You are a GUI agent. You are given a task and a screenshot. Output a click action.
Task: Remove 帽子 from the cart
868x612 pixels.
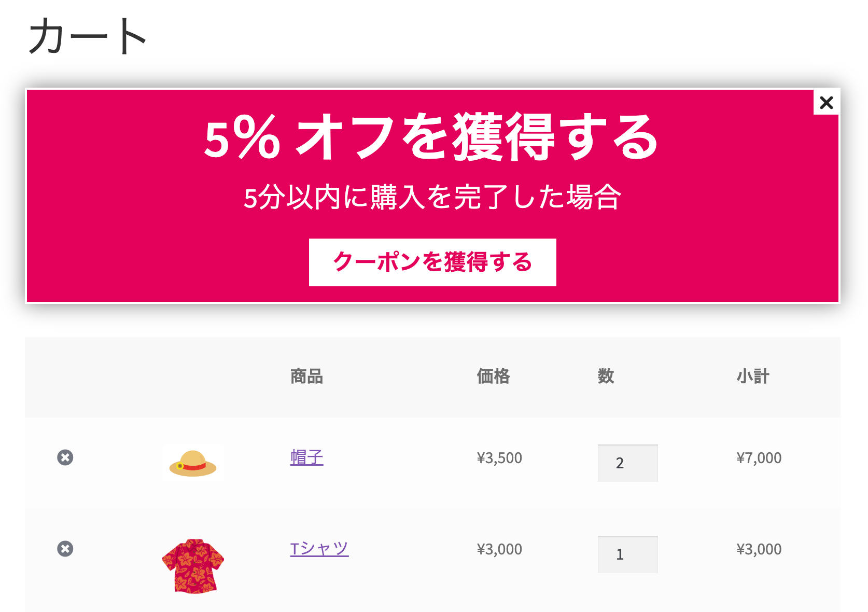click(x=65, y=457)
